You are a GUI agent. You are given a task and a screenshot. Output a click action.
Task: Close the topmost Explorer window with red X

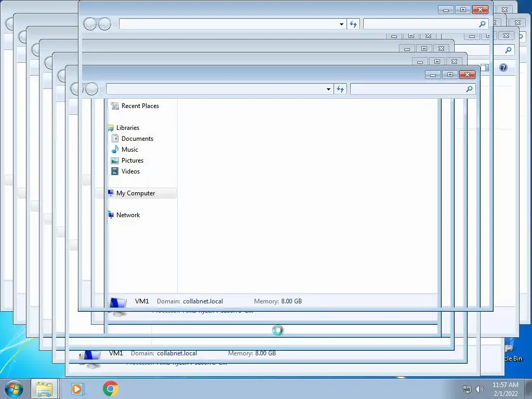(481, 10)
